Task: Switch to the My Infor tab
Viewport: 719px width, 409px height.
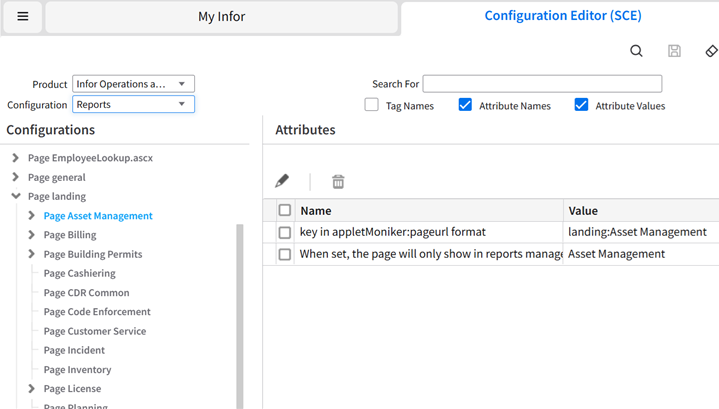Action: (x=221, y=17)
